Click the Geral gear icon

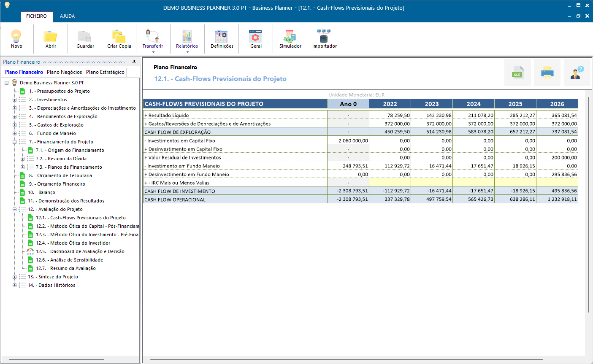pos(256,36)
